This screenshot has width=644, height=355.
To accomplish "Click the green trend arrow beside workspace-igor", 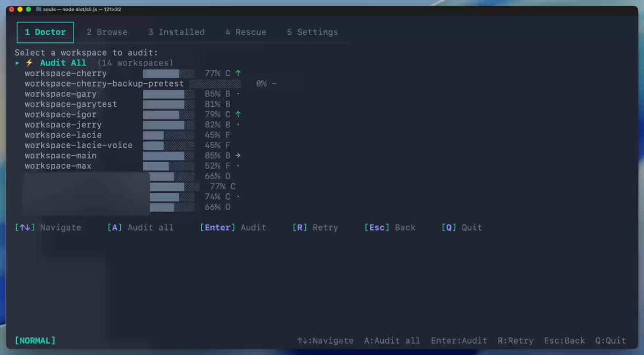I will pyautogui.click(x=238, y=114).
